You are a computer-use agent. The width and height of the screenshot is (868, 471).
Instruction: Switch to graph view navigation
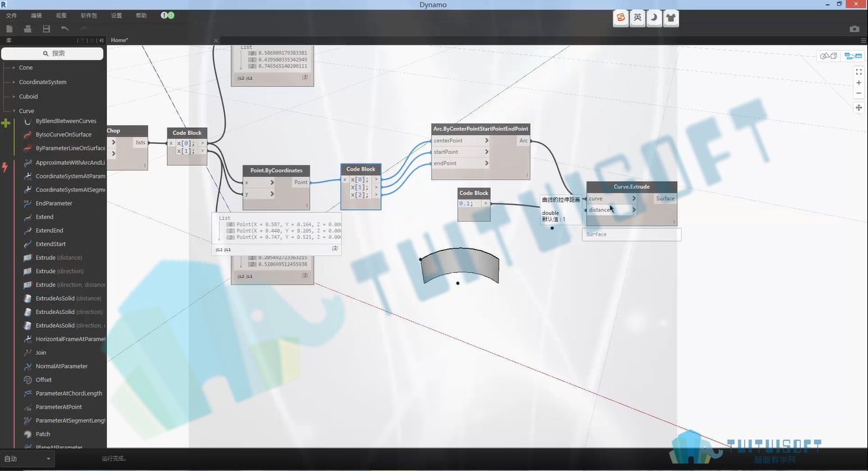[x=852, y=56]
